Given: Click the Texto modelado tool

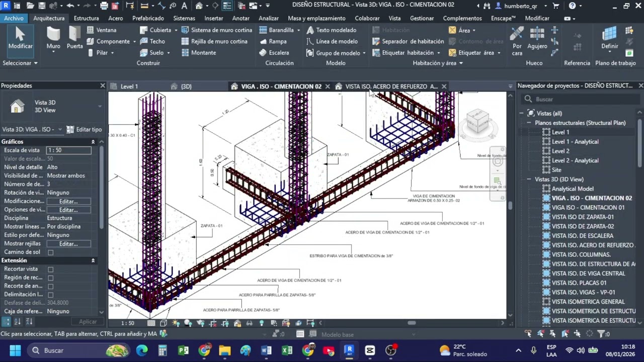Looking at the screenshot, I should click(x=331, y=30).
